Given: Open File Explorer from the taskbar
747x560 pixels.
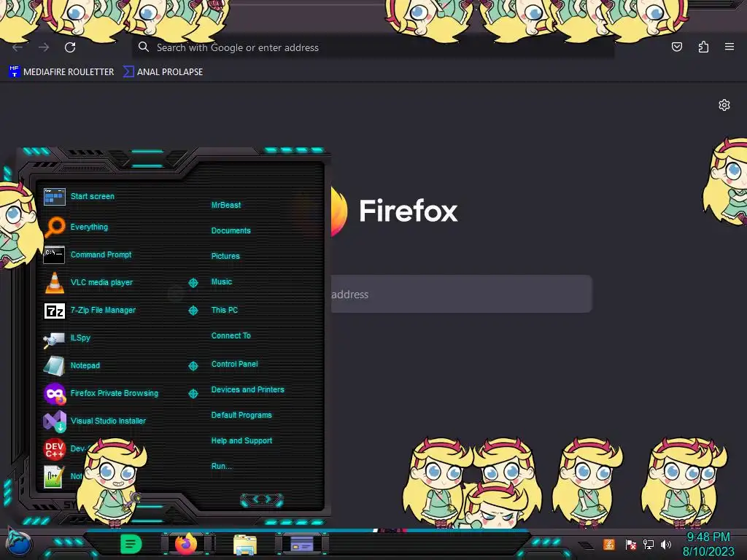Looking at the screenshot, I should 245,544.
